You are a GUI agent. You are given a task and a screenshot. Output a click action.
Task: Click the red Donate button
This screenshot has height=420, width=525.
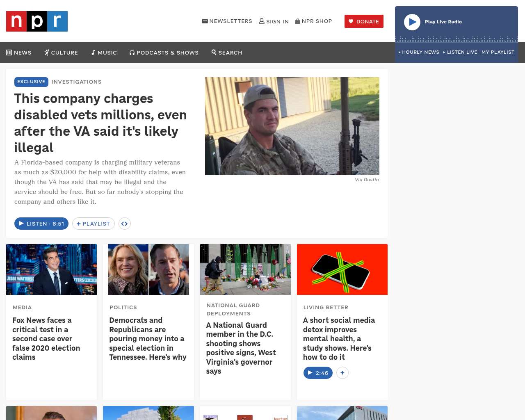coord(364,21)
